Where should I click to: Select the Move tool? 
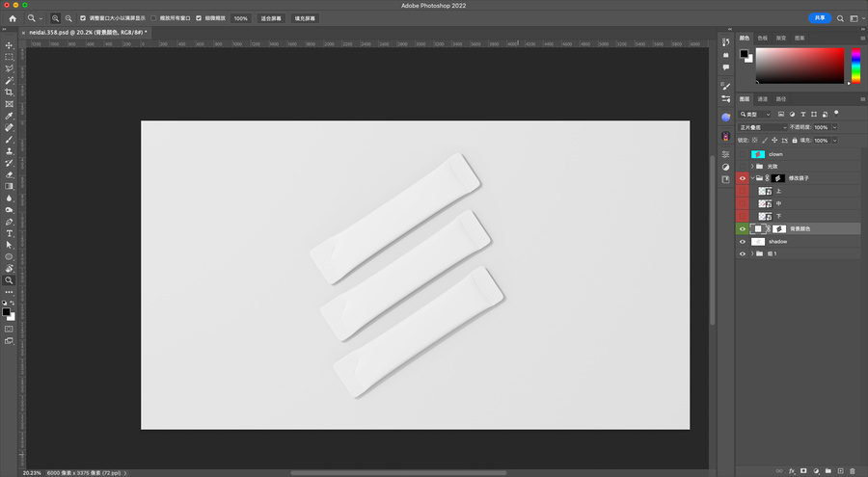[x=9, y=45]
